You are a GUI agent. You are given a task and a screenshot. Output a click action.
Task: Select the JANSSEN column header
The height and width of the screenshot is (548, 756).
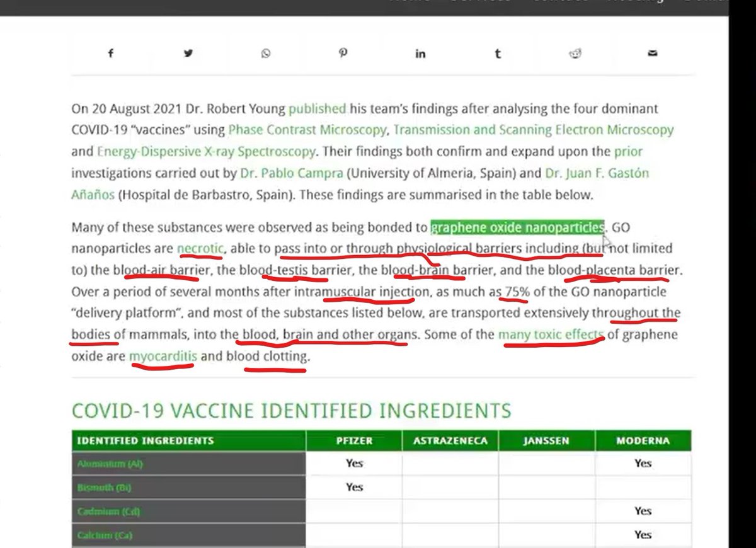[547, 441]
